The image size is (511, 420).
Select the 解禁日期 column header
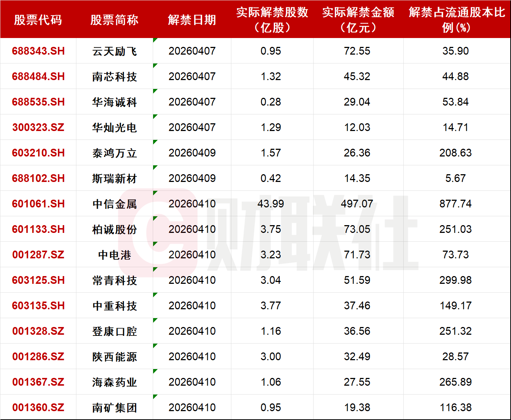click(x=192, y=20)
